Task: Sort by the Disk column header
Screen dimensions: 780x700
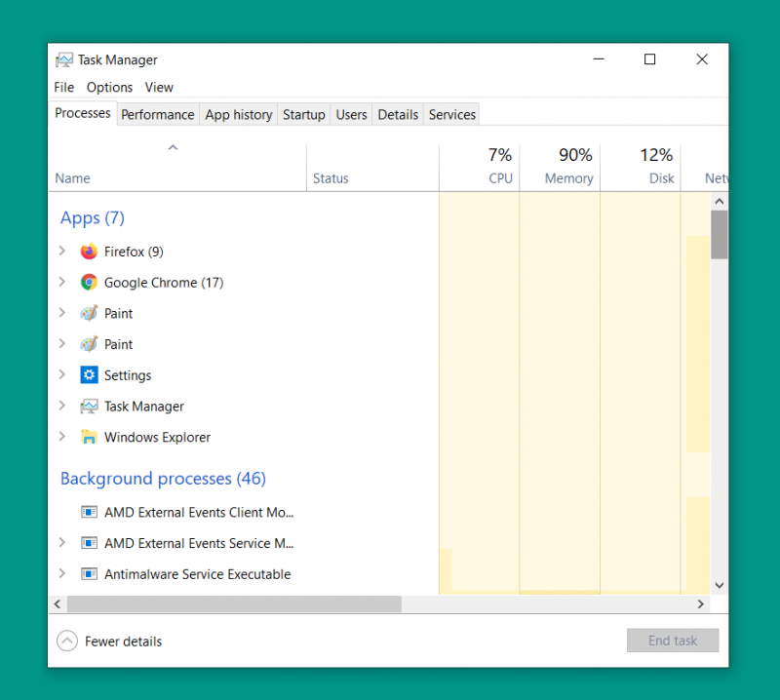Action: [641, 167]
